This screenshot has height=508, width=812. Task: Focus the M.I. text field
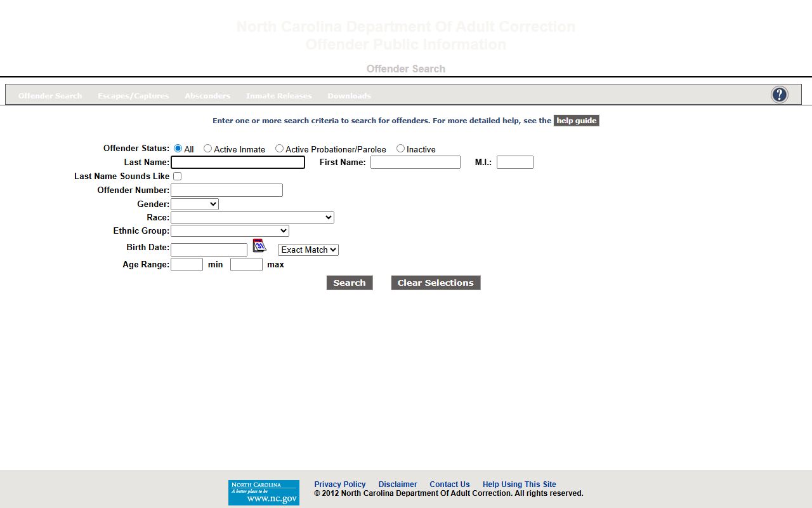[515, 162]
